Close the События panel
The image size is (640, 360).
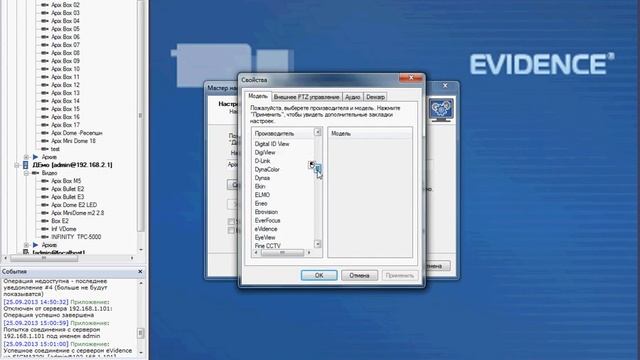140,271
